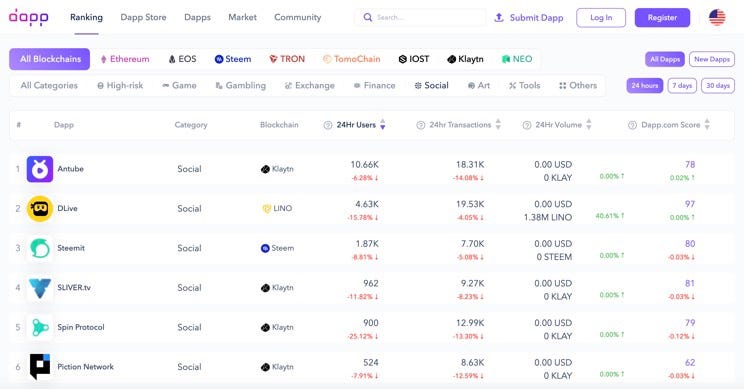Filter by Ethereum blockchain
The height and width of the screenshot is (389, 744).
[125, 59]
